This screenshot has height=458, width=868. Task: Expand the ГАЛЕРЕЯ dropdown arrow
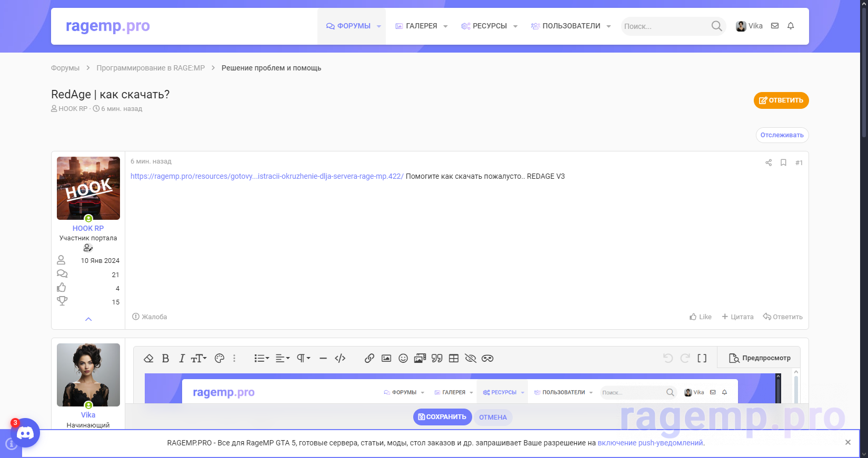(x=445, y=26)
